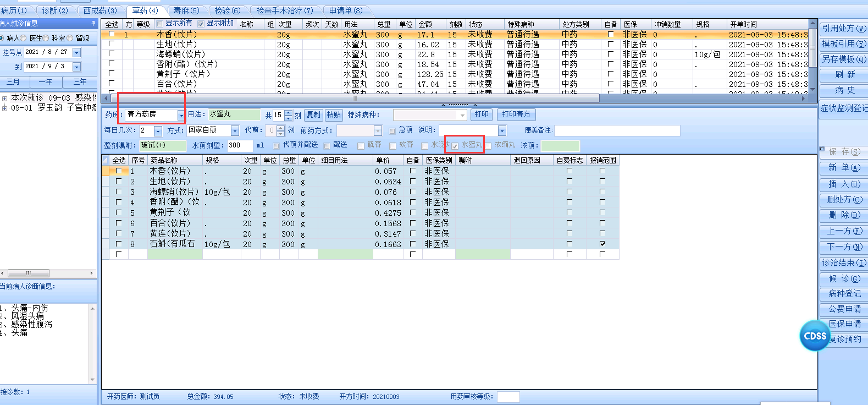The image size is (868, 405).
Task: Select the 留观 radio button
Action: [70, 39]
